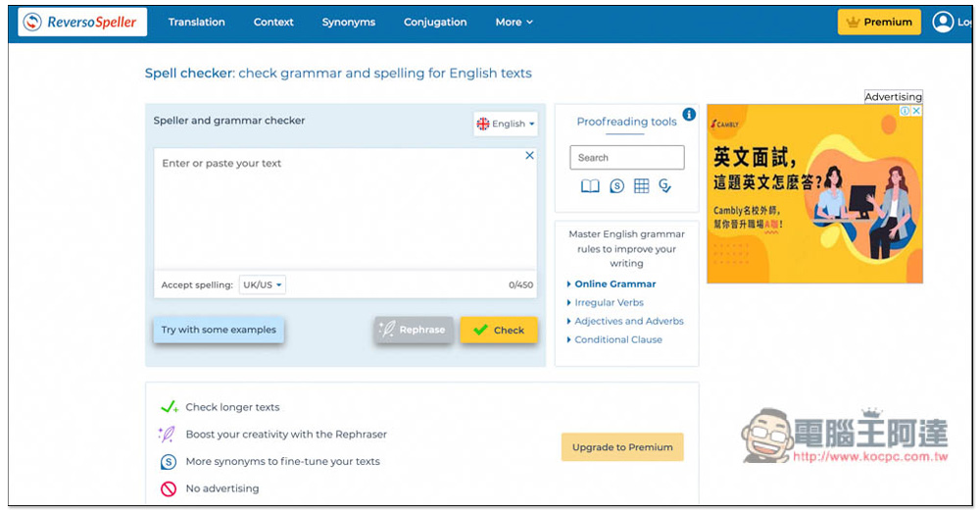Open the Translation menu item
The width and height of the screenshot is (980, 512).
pyautogui.click(x=196, y=23)
